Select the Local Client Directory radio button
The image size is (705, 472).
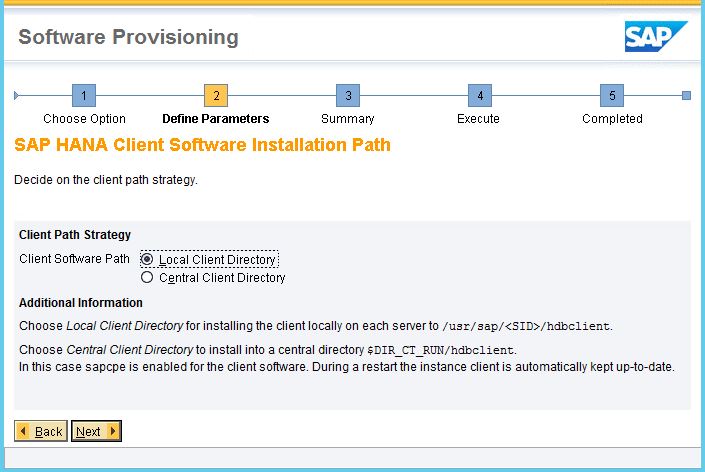point(147,259)
